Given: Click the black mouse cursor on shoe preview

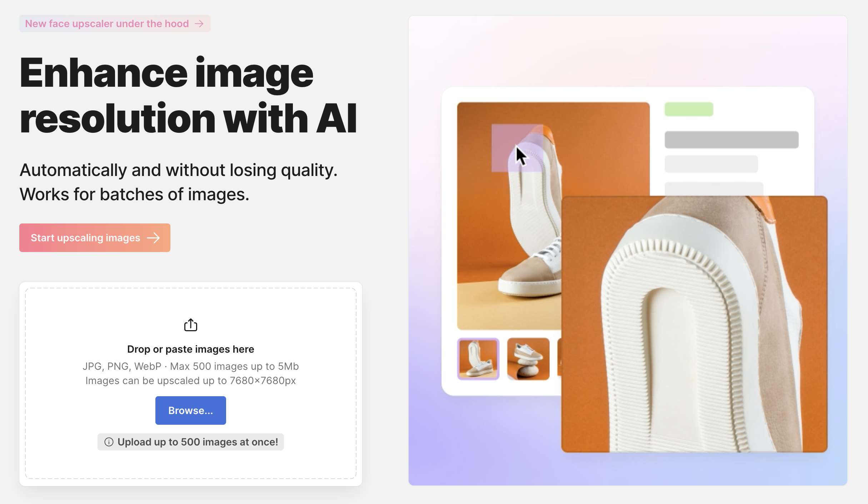Looking at the screenshot, I should (522, 156).
